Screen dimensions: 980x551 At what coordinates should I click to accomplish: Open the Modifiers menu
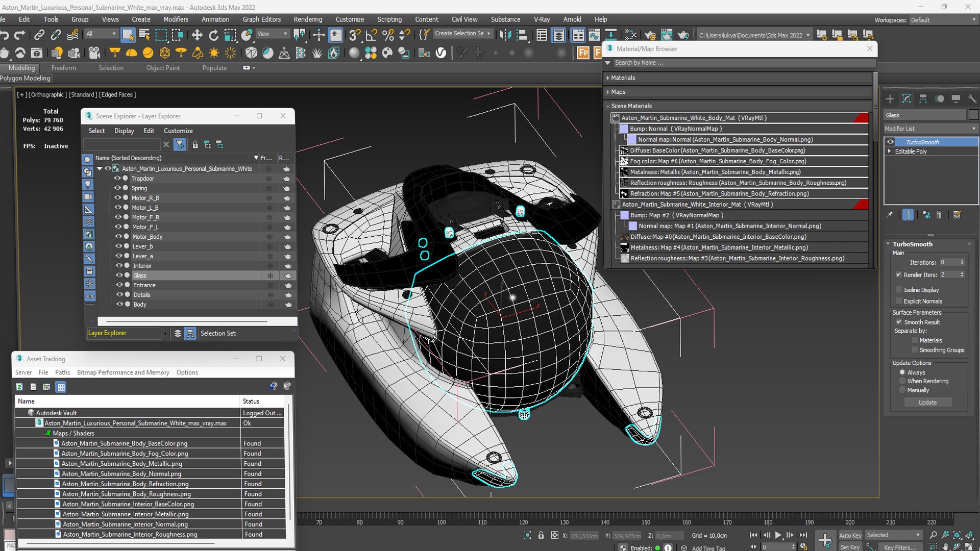click(176, 19)
